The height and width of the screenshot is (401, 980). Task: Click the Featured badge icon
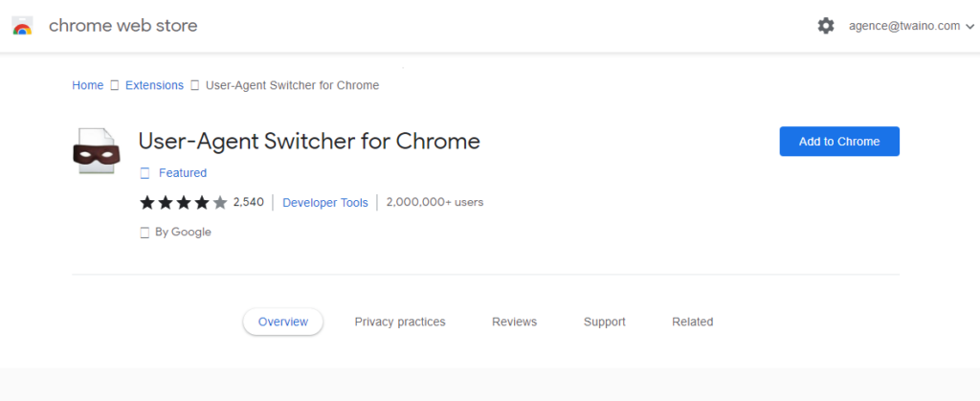tap(145, 173)
